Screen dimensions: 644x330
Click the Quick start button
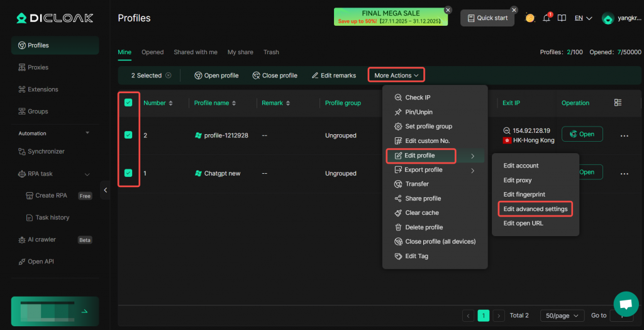(x=487, y=18)
